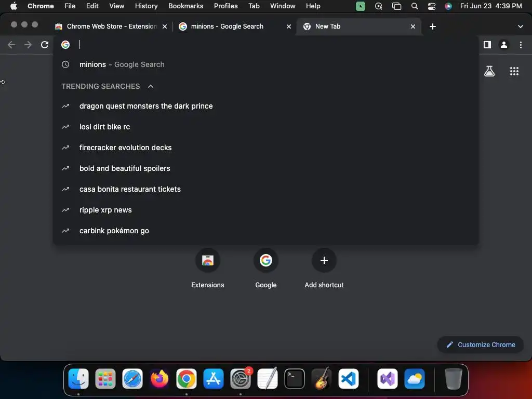Open Firefox from the dock
Image resolution: width=532 pixels, height=399 pixels.
pos(159,379)
